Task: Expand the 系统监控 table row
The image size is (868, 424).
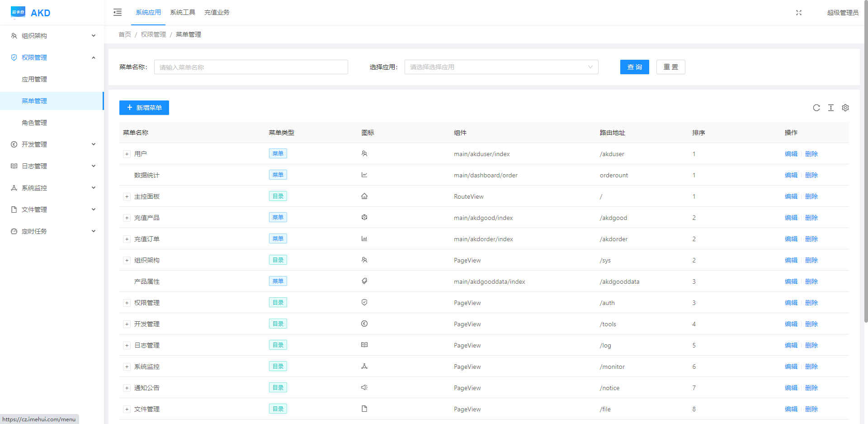Action: pyautogui.click(x=127, y=367)
